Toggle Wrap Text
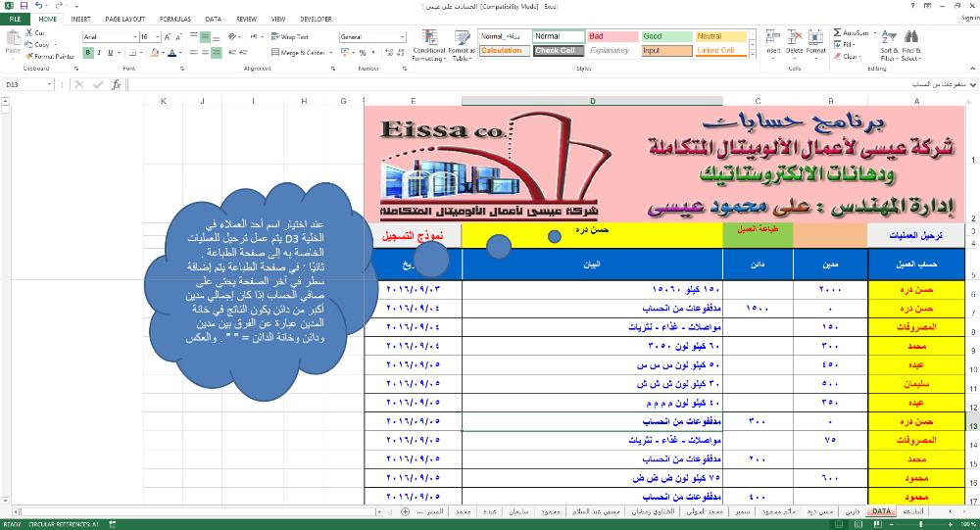 click(289, 37)
